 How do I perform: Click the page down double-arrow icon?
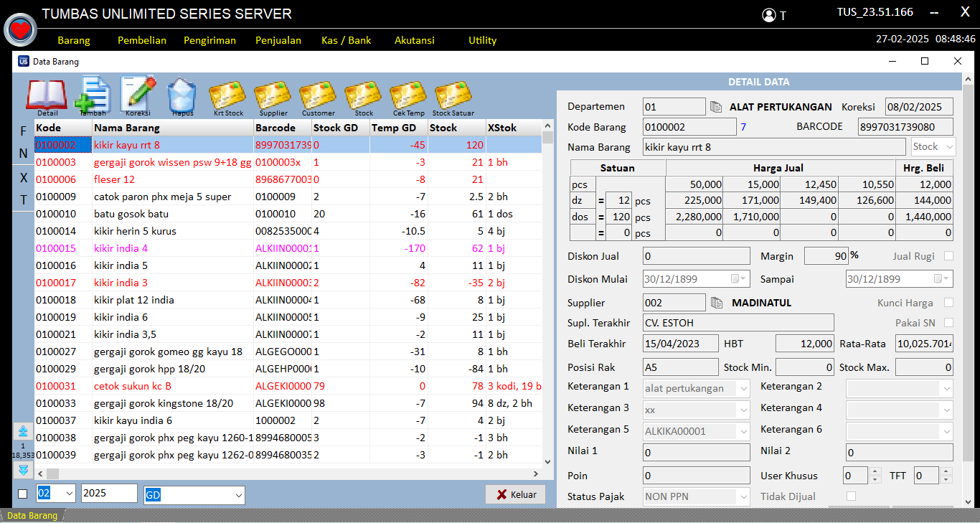click(23, 469)
